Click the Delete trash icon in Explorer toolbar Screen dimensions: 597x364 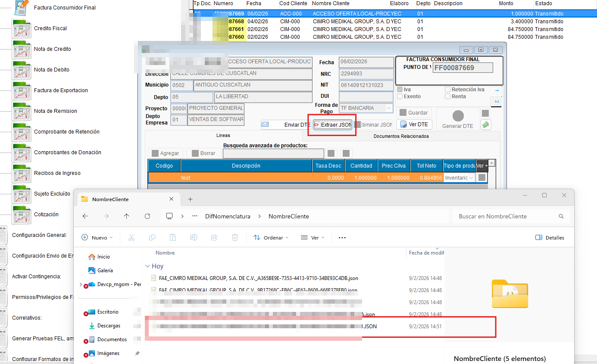(235, 237)
